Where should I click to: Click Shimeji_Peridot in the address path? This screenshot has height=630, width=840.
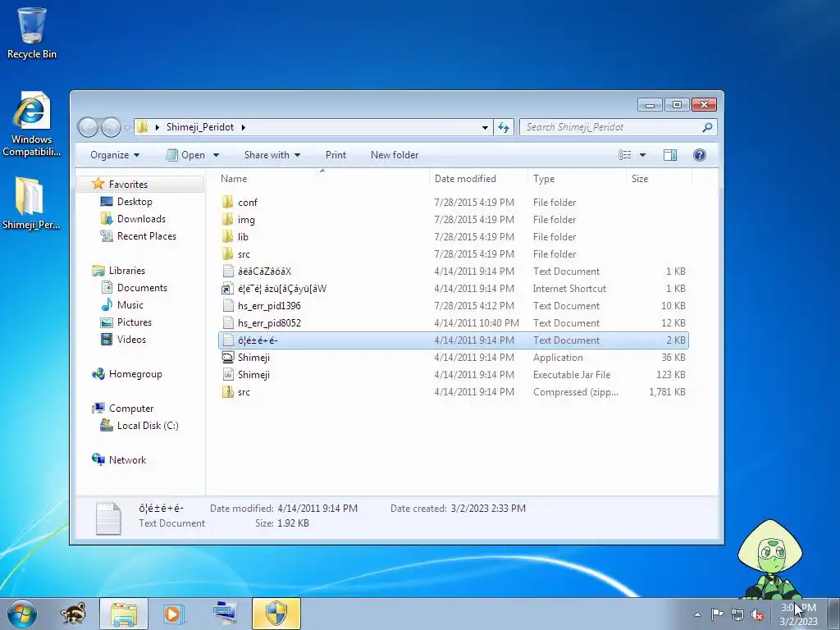click(x=200, y=127)
